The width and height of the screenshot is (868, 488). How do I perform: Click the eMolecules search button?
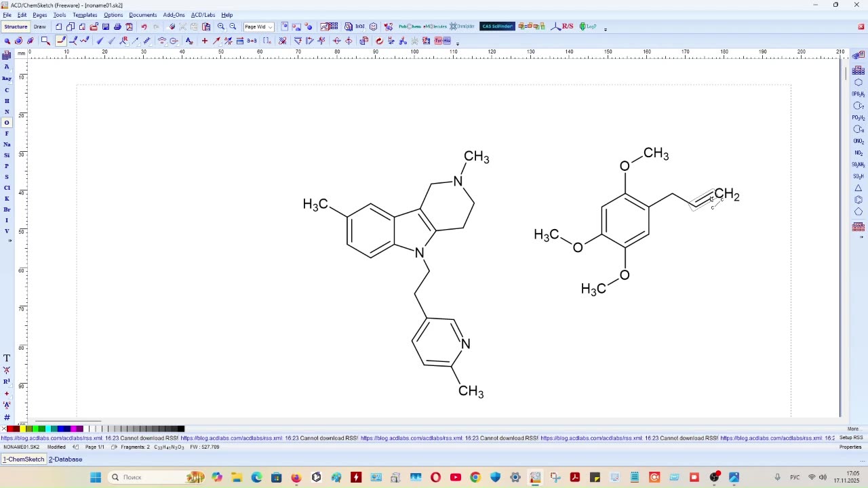tap(435, 26)
